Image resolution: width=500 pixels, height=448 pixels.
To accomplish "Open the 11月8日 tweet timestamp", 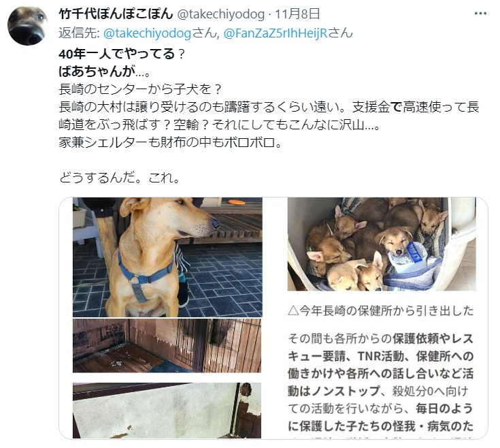I will coord(297,14).
